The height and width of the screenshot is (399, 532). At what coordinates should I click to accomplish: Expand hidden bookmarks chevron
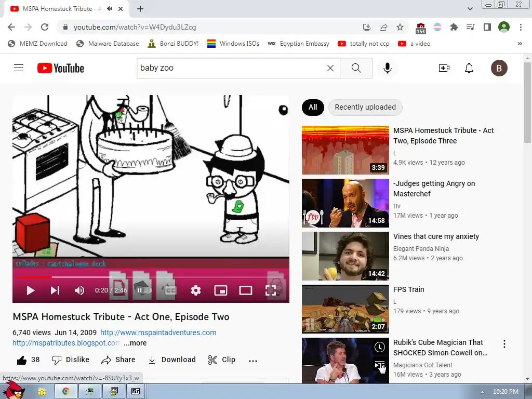[x=520, y=44]
